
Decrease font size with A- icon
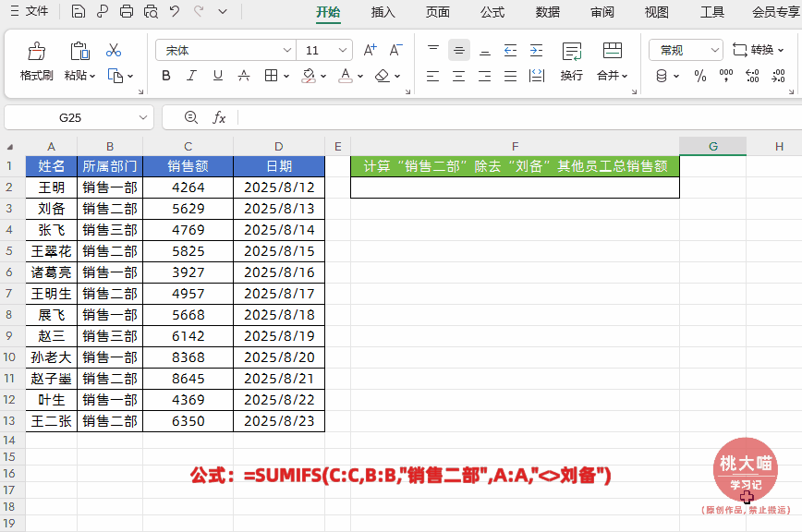tap(395, 50)
